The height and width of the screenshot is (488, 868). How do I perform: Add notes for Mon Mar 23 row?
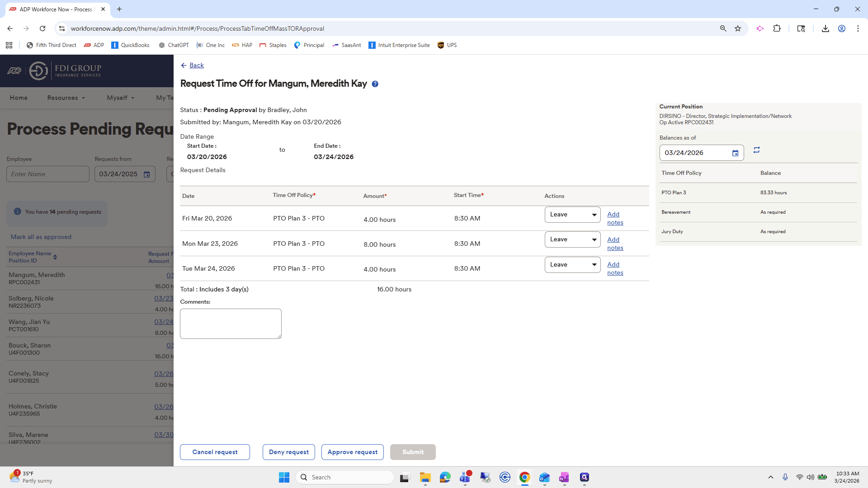[615, 244]
